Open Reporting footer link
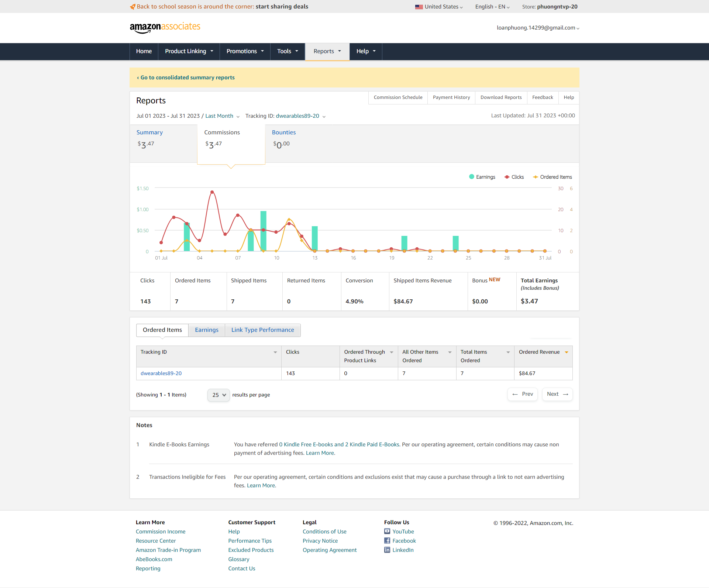 148,568
